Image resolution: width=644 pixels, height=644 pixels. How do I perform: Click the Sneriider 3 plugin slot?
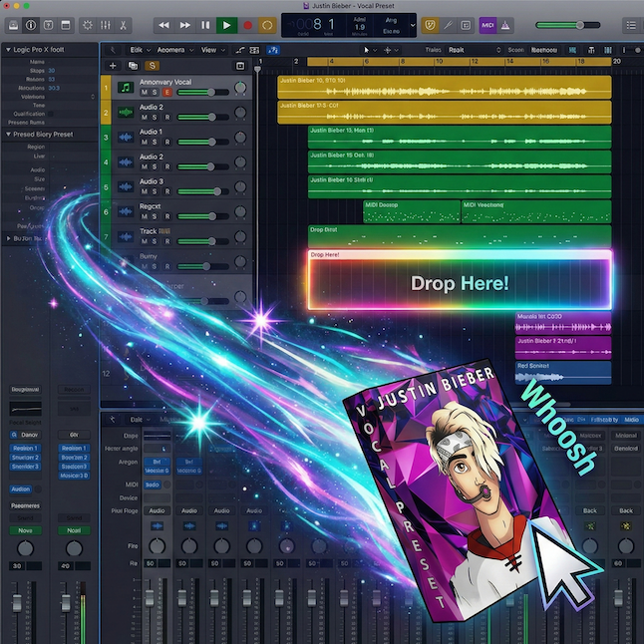point(25,467)
